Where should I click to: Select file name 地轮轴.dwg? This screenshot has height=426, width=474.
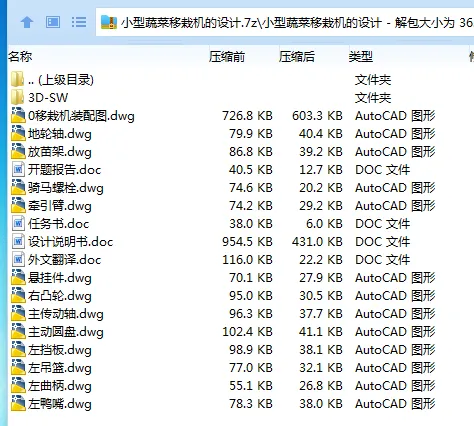pyautogui.click(x=60, y=134)
